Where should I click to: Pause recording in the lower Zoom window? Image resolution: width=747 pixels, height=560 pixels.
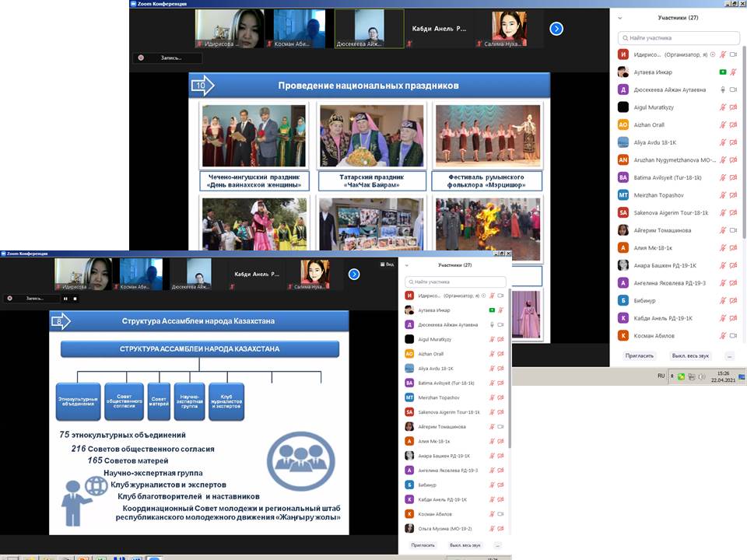[65, 299]
